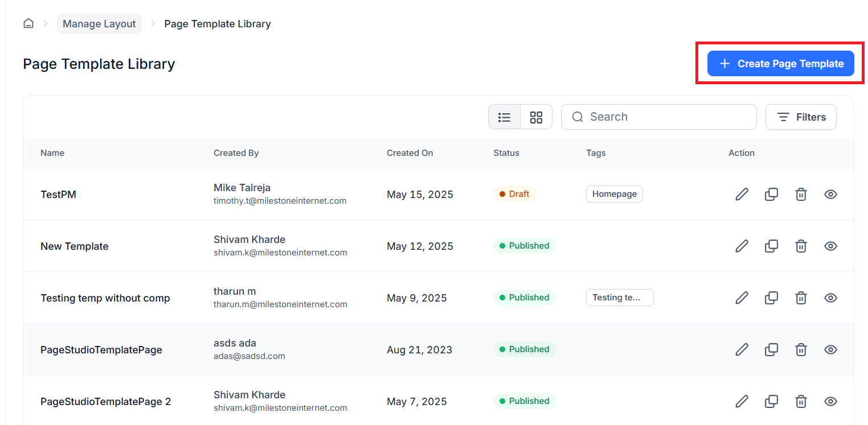Select 'Testing temp without comp' name
868x425 pixels.
tap(105, 298)
